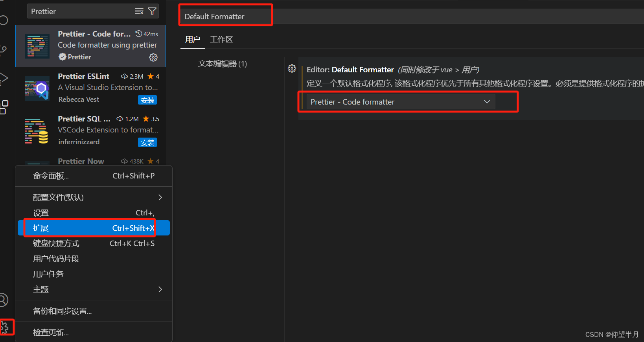
Task: Click the settings search box Default Formatter
Action: pyautogui.click(x=413, y=17)
